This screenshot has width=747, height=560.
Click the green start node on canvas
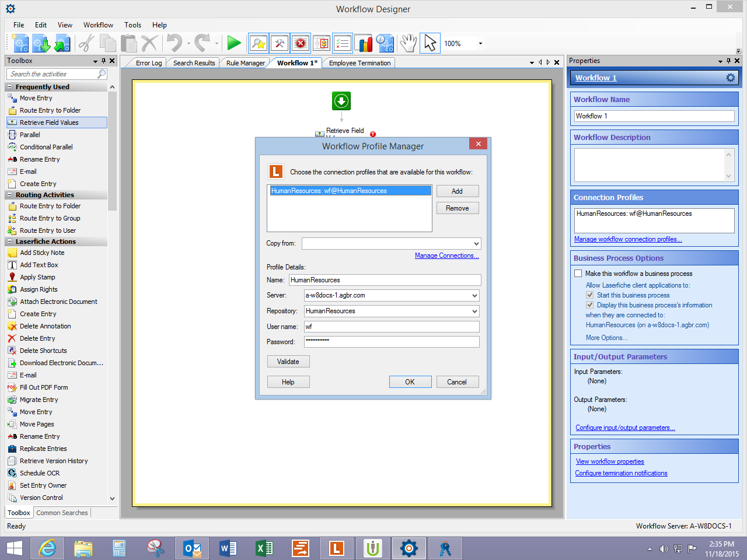pos(341,101)
